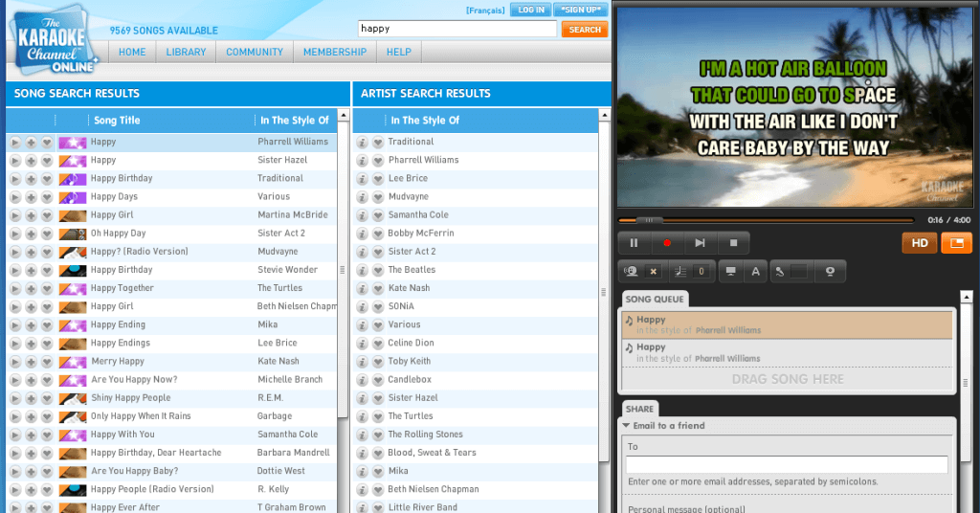The image size is (980, 513).
Task: Toggle HD video quality
Action: [920, 243]
